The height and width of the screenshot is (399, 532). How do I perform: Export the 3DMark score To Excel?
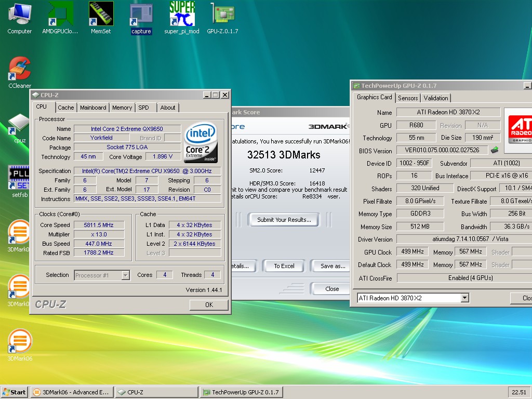284,266
